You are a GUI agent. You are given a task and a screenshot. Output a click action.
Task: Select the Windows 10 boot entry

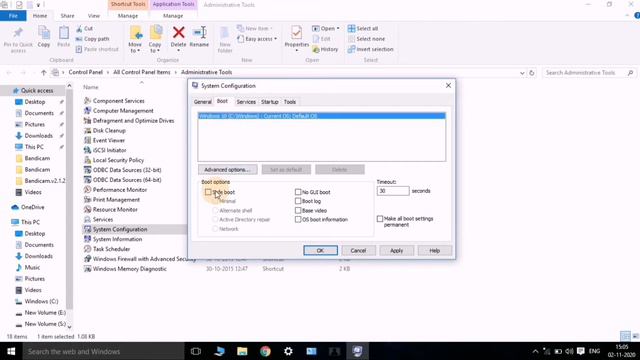pyautogui.click(x=322, y=116)
